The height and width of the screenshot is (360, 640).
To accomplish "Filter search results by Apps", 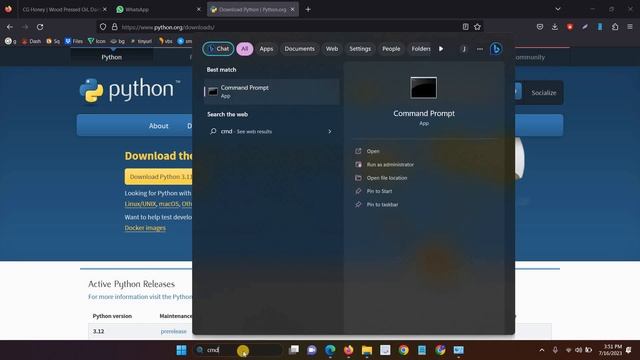I will 266,49.
